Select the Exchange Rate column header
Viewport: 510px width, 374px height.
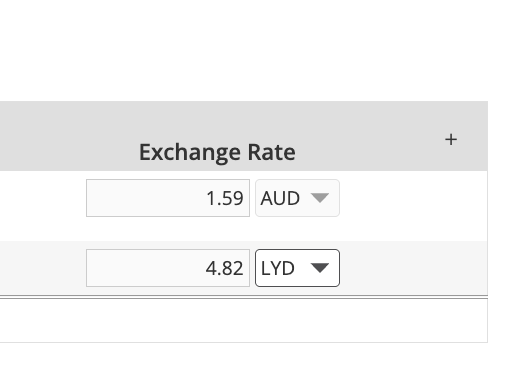pyautogui.click(x=217, y=152)
